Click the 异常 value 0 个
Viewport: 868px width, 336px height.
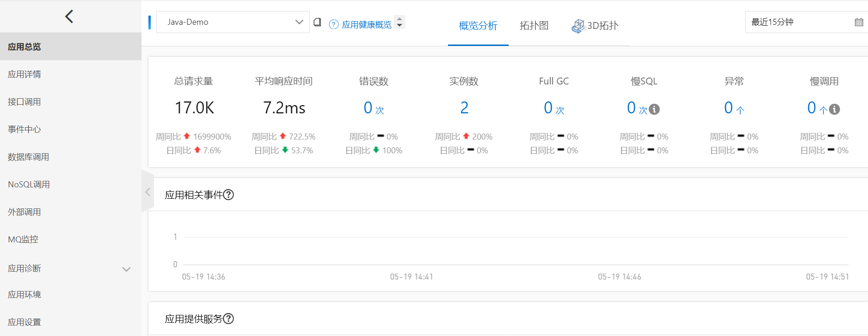(x=734, y=108)
